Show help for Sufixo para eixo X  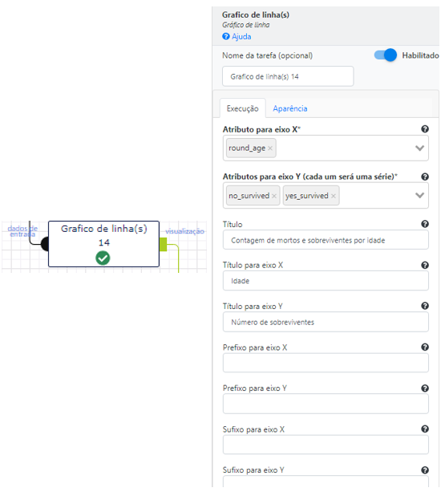[425, 429]
